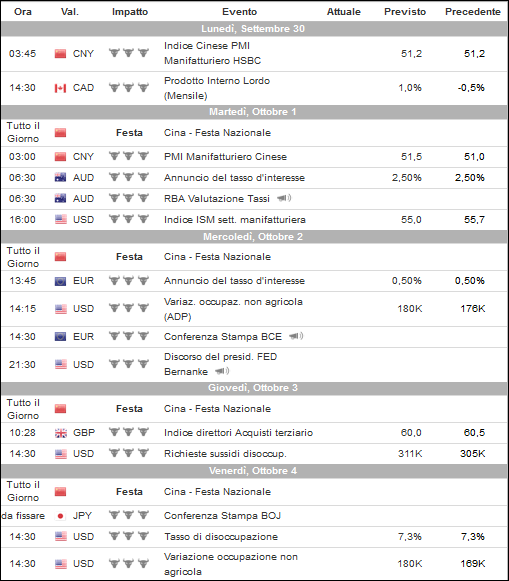Select the Impatto column header

130,12
